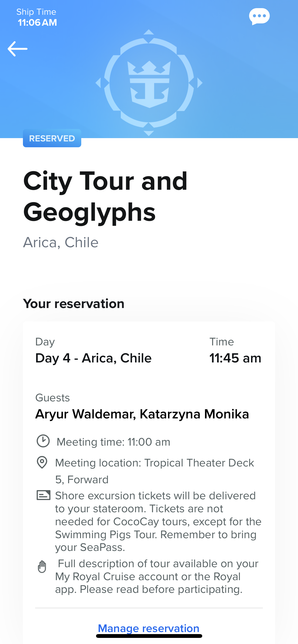Tap the Arica, Chile subtitle

tap(61, 242)
